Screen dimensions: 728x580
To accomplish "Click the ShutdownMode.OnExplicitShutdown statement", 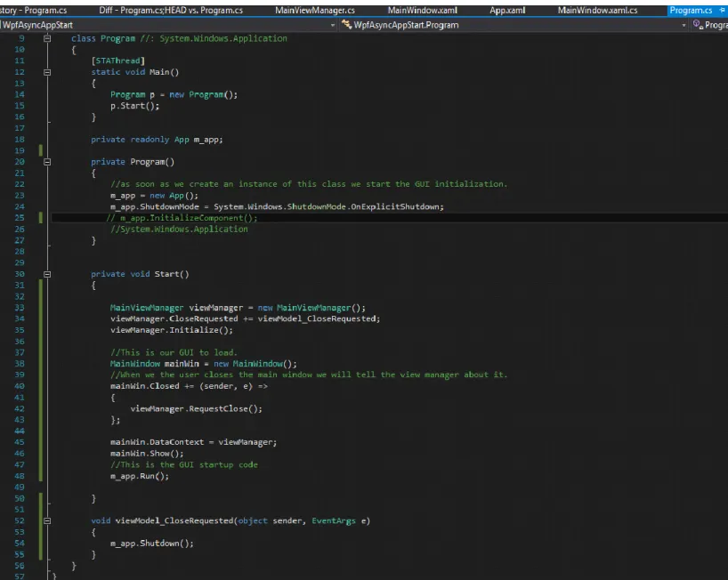I will click(x=277, y=207).
